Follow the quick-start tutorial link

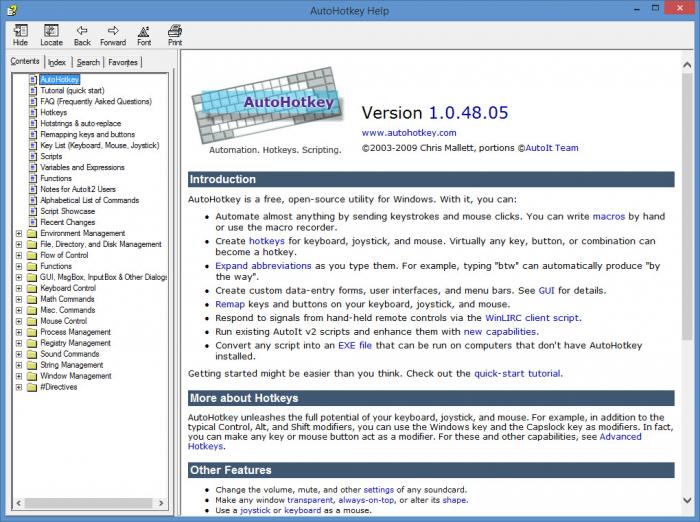pos(517,373)
